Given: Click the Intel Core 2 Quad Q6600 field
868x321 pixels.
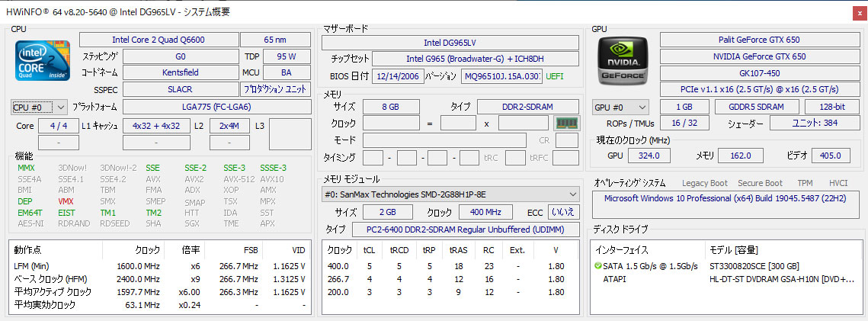Looking at the screenshot, I should pos(159,40).
